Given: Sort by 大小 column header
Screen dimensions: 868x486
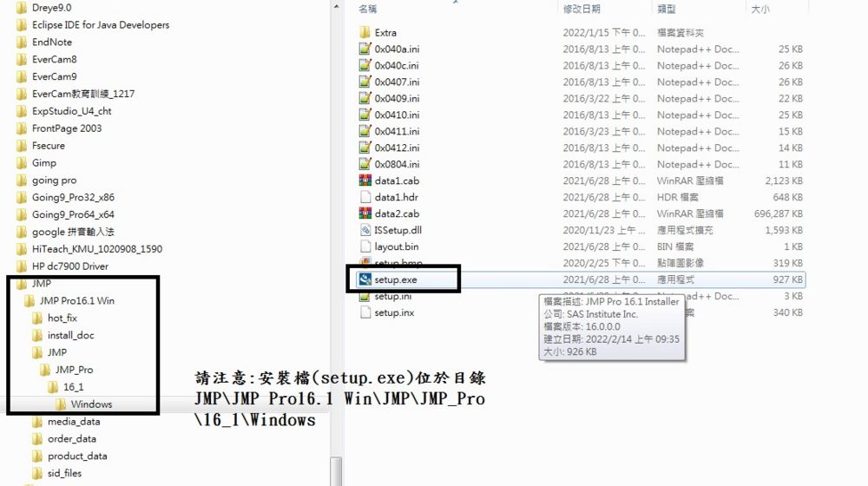Looking at the screenshot, I should click(x=760, y=9).
